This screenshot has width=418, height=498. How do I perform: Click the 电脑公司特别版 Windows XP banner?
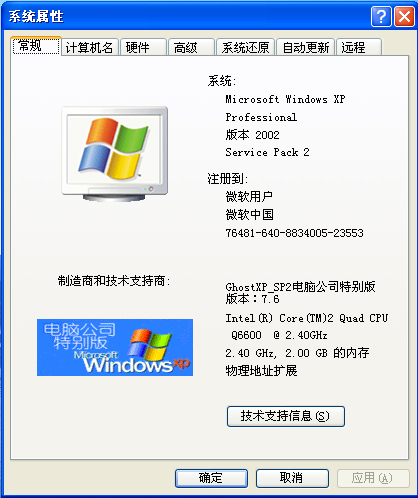[115, 347]
